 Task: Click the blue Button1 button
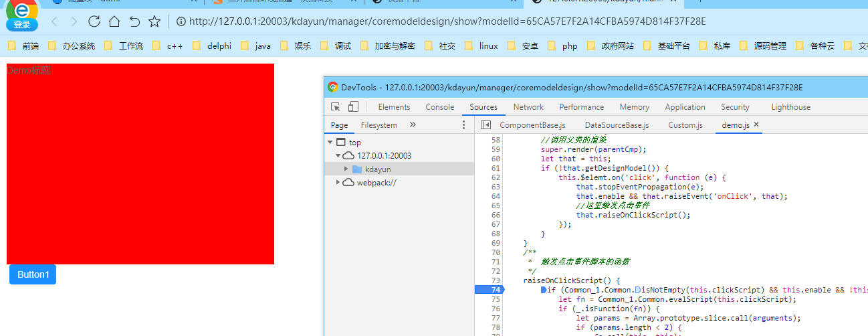[33, 274]
